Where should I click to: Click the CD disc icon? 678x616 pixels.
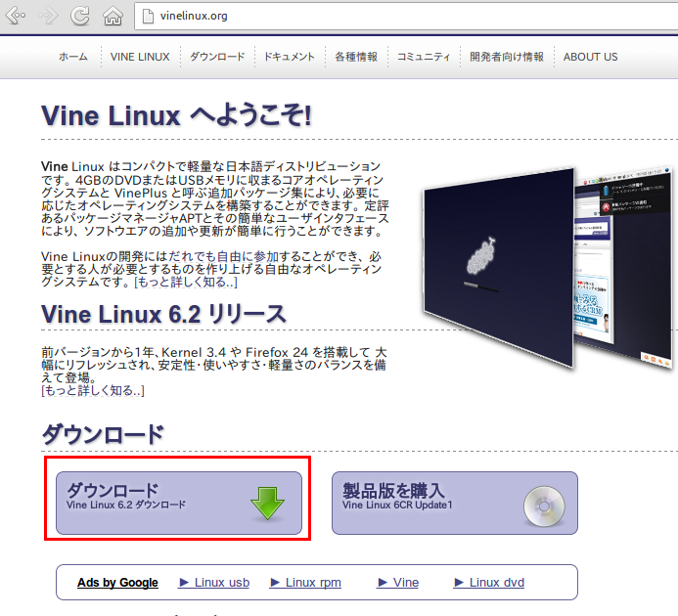point(544,506)
